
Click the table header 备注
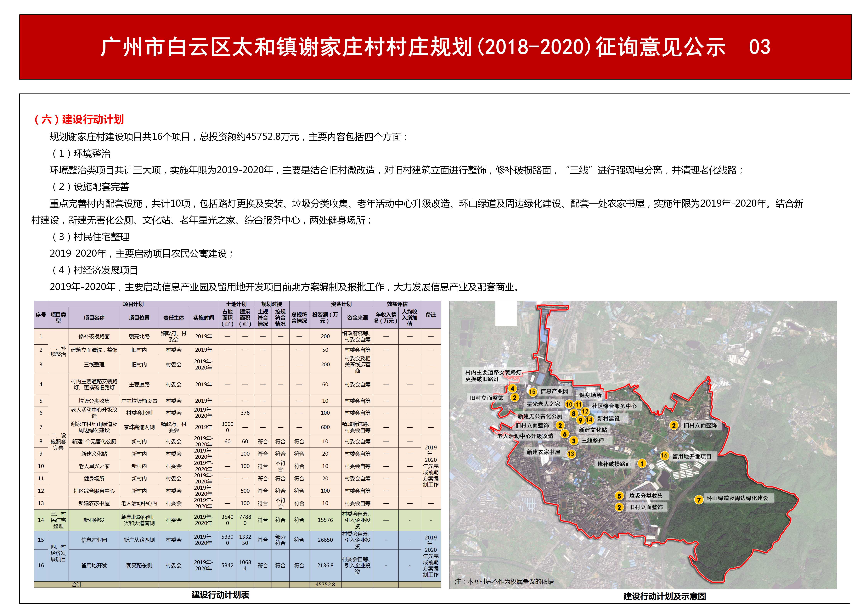[x=431, y=315]
